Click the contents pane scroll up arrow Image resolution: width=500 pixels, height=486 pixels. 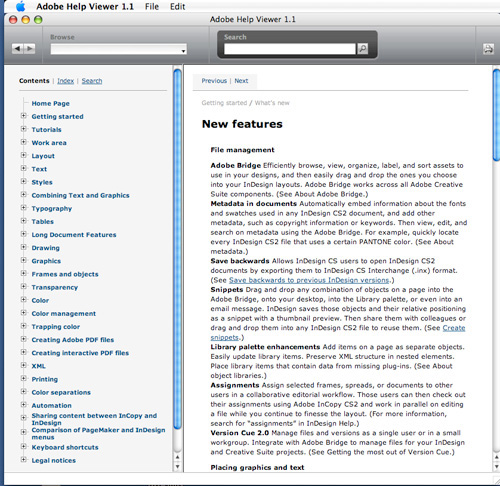click(177, 457)
